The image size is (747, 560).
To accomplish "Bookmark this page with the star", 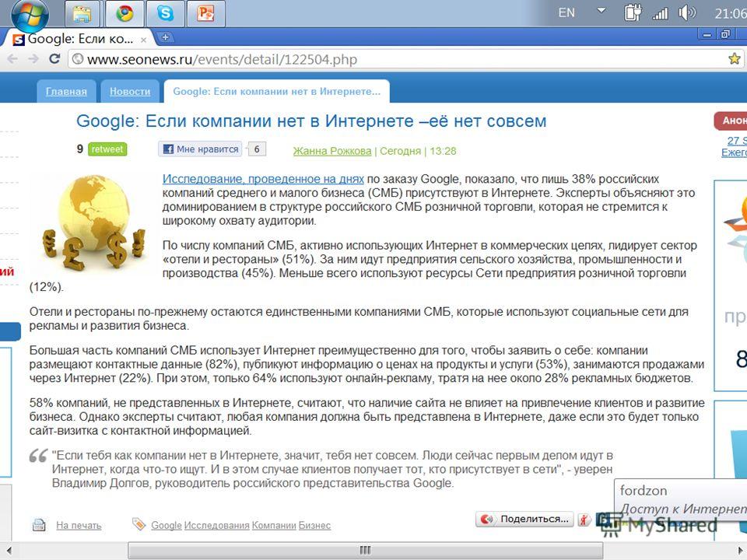I will click(x=734, y=59).
